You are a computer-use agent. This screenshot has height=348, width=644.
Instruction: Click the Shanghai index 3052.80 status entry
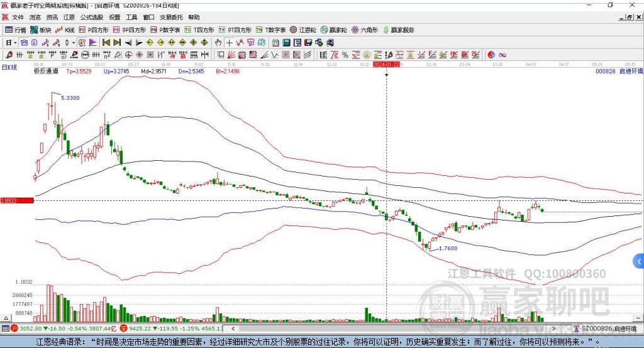pyautogui.click(x=64, y=329)
